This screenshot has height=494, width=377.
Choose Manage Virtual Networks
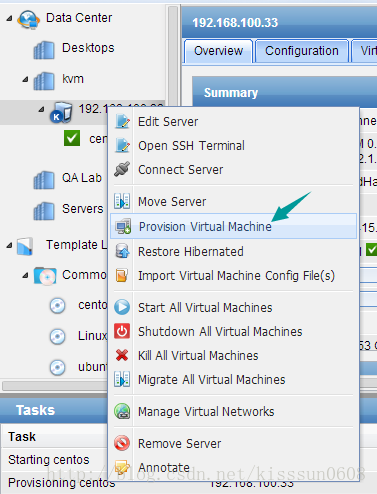tap(234, 412)
